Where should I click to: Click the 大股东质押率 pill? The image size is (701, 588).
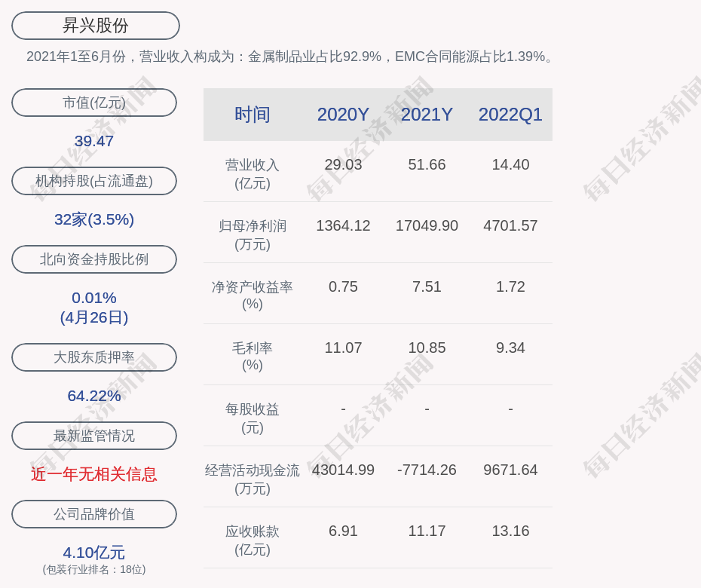94,357
